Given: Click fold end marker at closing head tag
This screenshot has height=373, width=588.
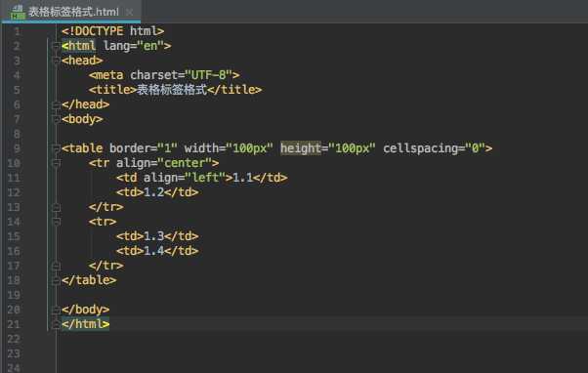Looking at the screenshot, I should pos(56,104).
